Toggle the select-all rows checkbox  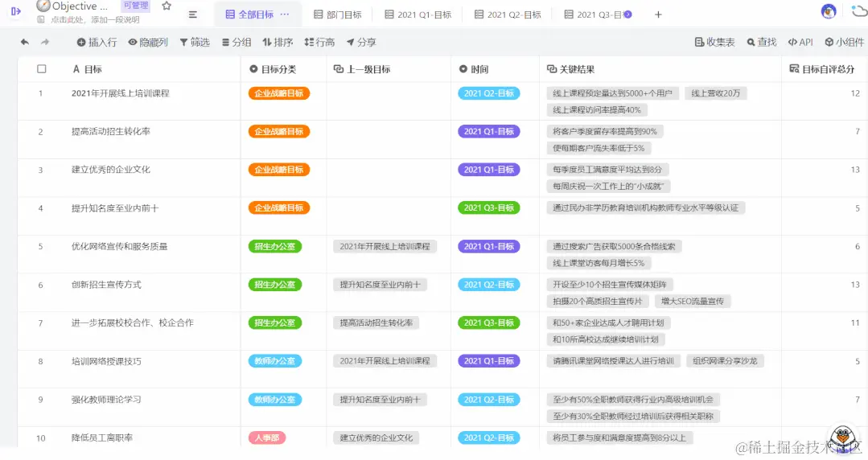42,69
